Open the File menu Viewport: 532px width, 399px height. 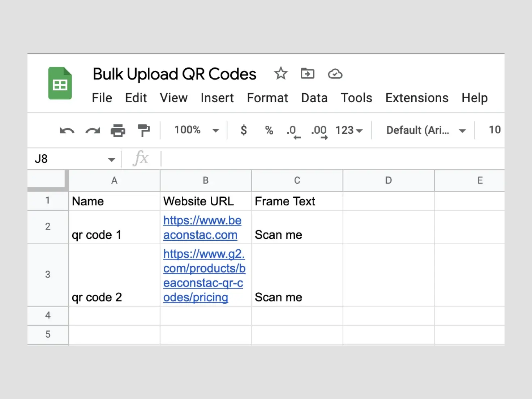[x=102, y=98]
